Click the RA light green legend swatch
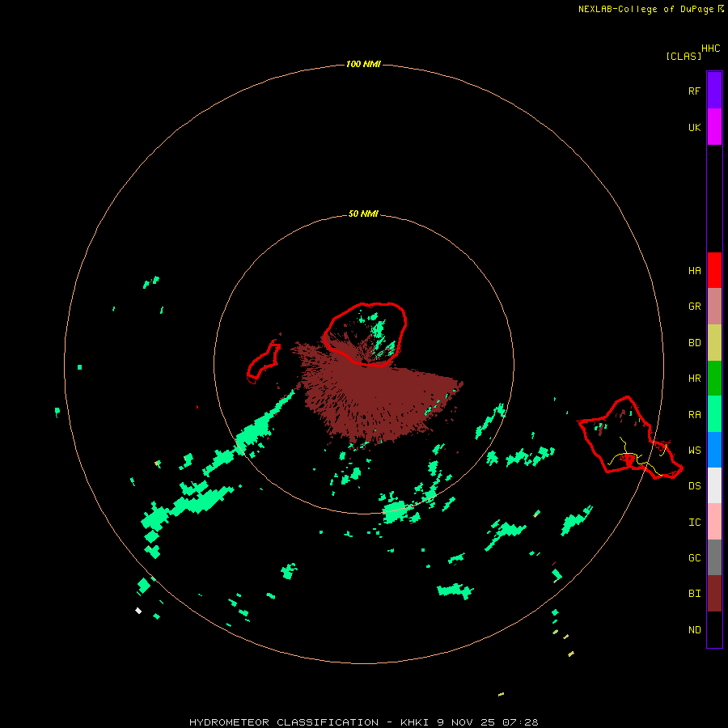 click(x=714, y=414)
